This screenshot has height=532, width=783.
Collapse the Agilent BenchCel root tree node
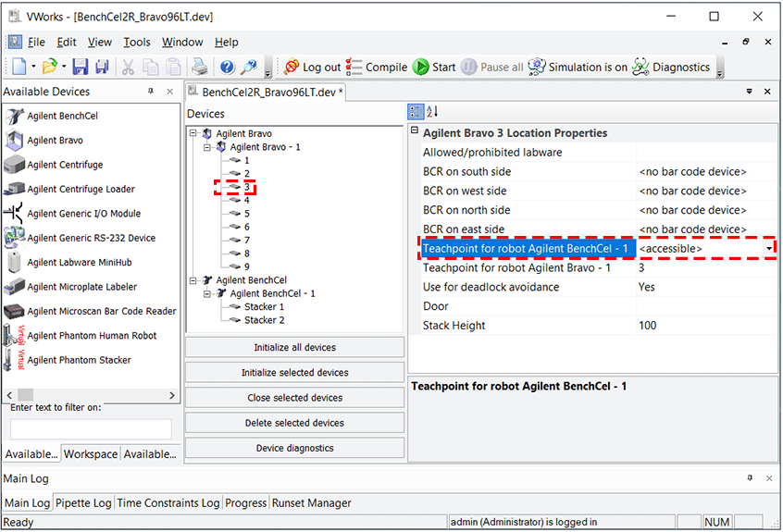coord(193,280)
